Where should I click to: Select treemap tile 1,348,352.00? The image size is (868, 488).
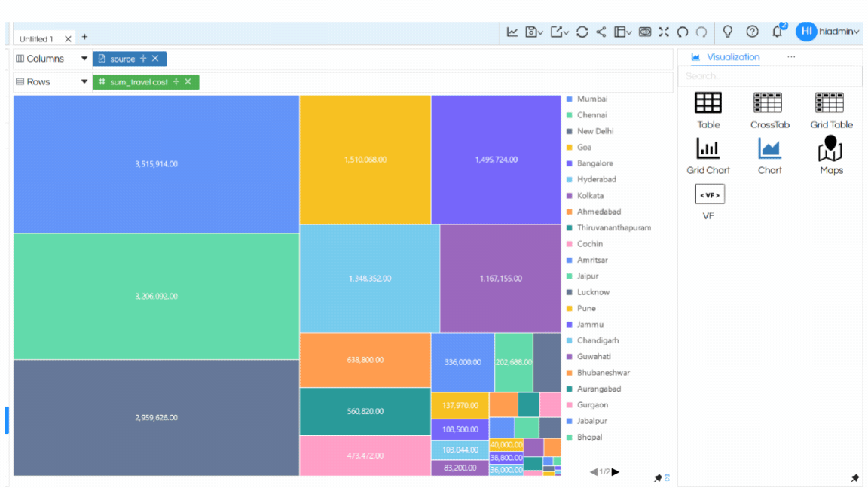tap(370, 279)
